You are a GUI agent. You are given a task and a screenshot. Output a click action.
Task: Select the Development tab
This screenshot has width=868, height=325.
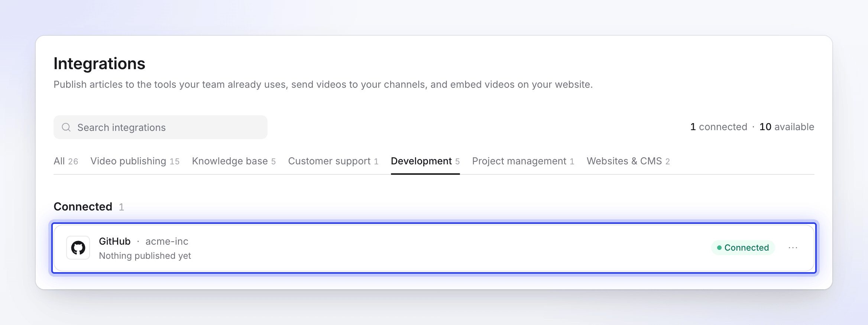[425, 161]
